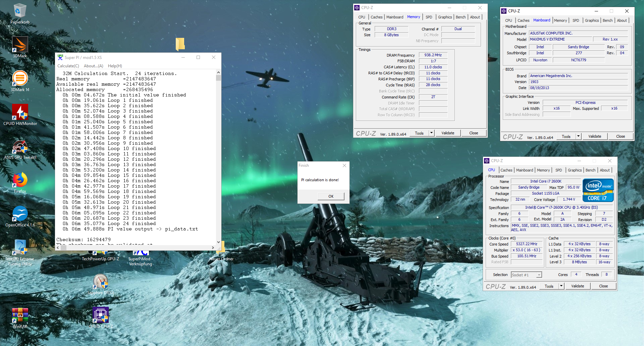Click Tools button in Mainboard CPU-Z window
The width and height of the screenshot is (644, 346).
[x=566, y=136]
